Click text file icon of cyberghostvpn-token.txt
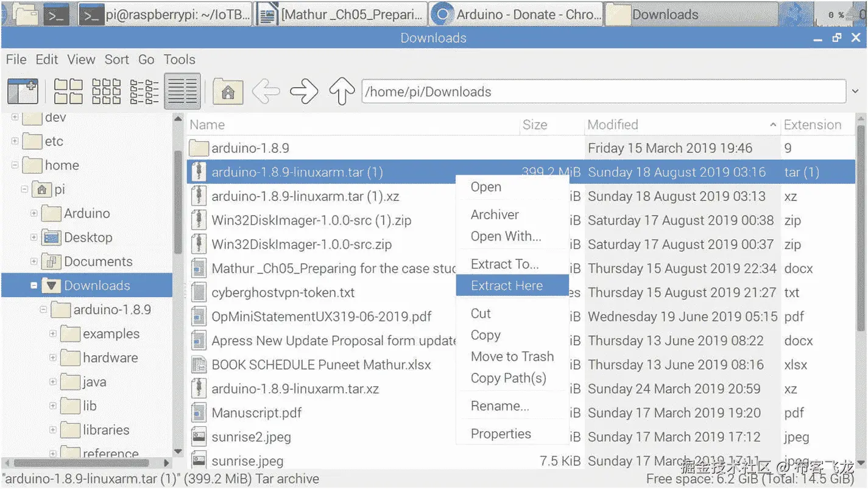This screenshot has width=868, height=489. [x=198, y=292]
